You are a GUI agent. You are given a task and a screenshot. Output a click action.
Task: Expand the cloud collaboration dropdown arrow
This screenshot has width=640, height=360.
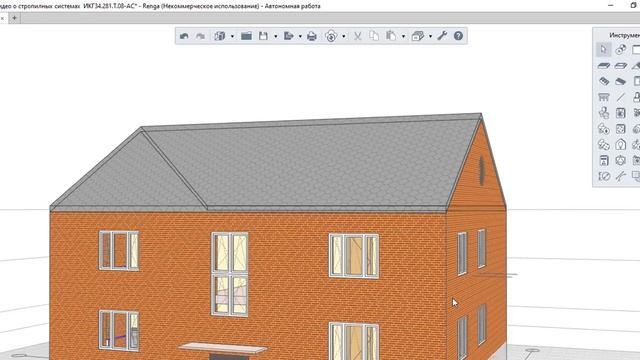(x=344, y=36)
